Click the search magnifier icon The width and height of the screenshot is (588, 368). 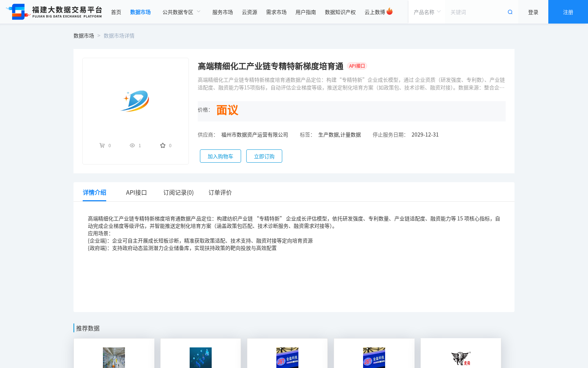coord(510,12)
